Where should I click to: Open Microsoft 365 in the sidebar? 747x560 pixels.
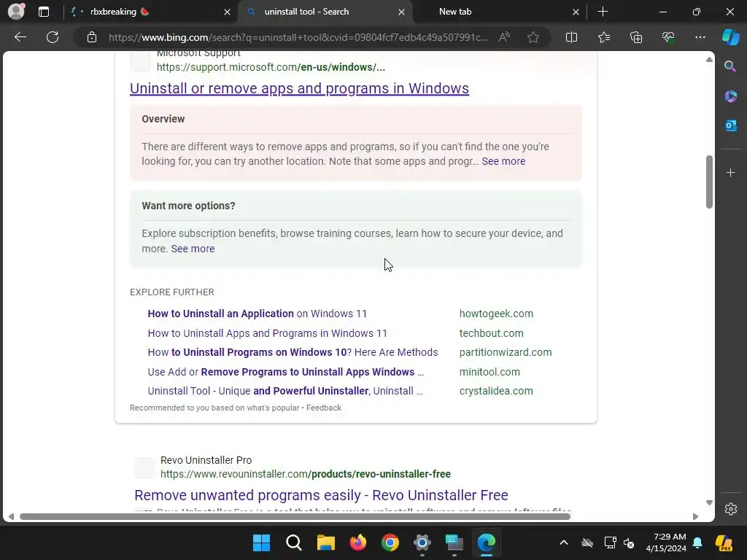coord(730,96)
